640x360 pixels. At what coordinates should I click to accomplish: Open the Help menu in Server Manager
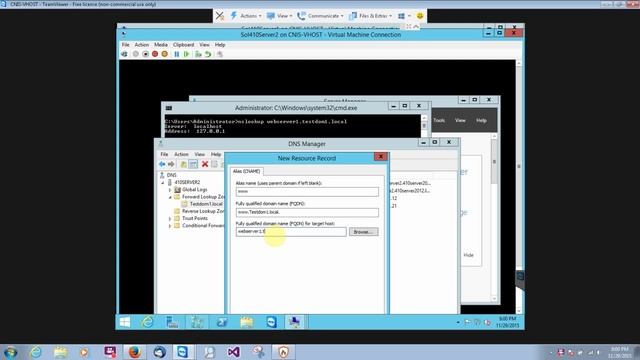tap(481, 120)
